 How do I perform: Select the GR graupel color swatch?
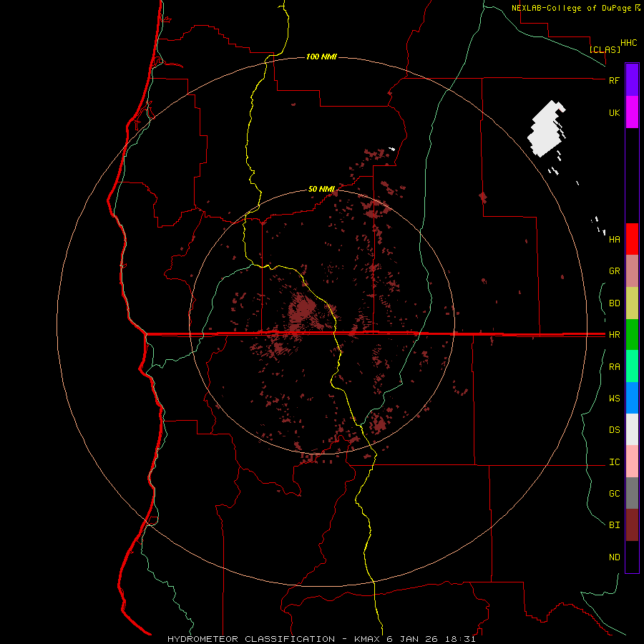pyautogui.click(x=632, y=271)
